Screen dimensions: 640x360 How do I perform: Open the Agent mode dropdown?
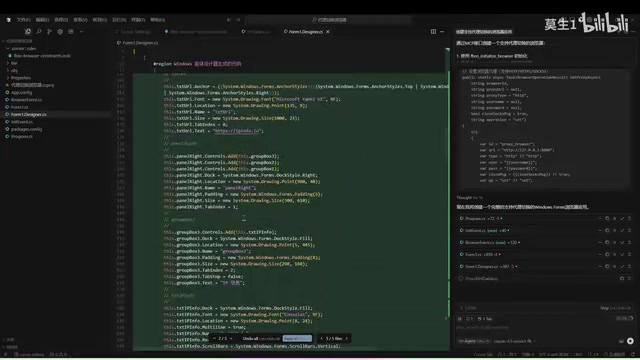(474, 341)
